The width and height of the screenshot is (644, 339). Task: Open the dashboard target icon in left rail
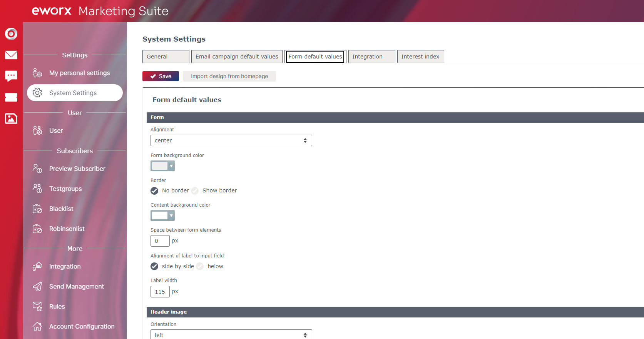(11, 34)
